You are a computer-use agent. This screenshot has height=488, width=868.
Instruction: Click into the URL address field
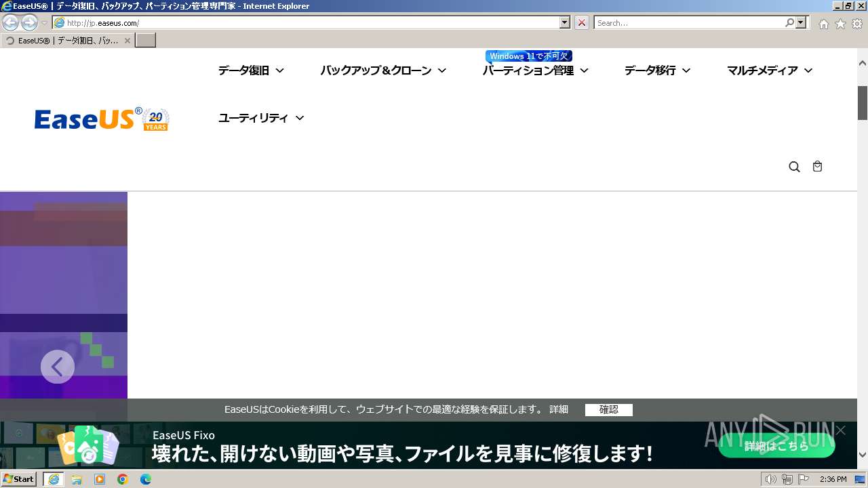tap(312, 23)
